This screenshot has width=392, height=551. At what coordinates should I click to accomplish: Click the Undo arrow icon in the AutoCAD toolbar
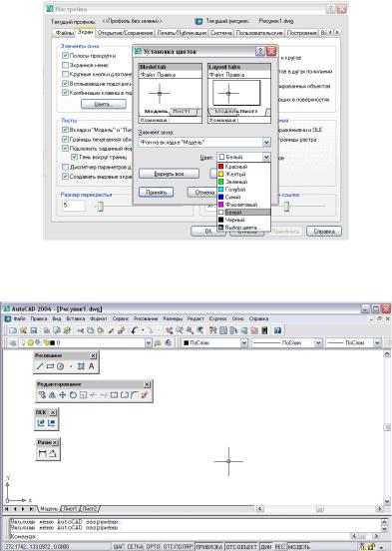[134, 330]
